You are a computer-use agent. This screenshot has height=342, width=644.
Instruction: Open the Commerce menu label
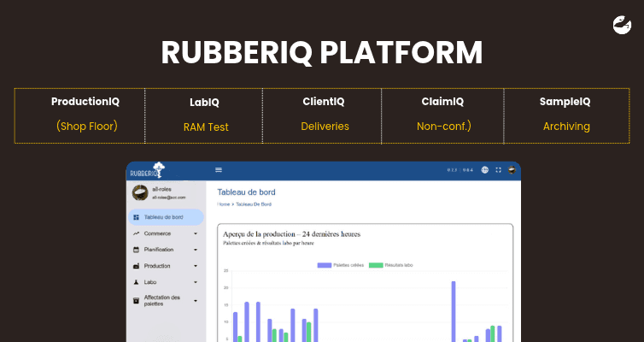[157, 233]
